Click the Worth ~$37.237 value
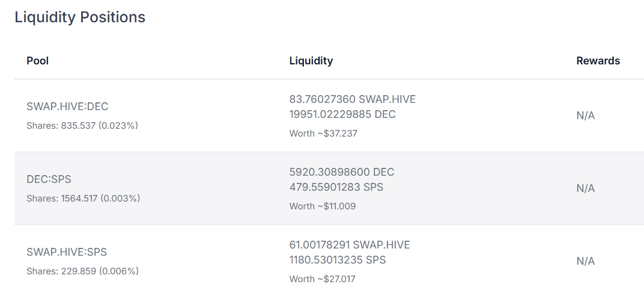 (x=323, y=134)
